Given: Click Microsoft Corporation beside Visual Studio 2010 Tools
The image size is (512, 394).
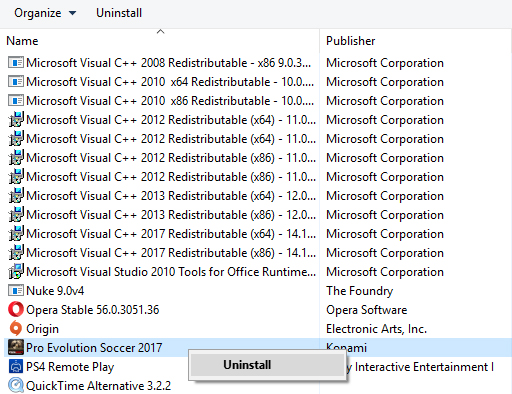Looking at the screenshot, I should (x=385, y=272).
